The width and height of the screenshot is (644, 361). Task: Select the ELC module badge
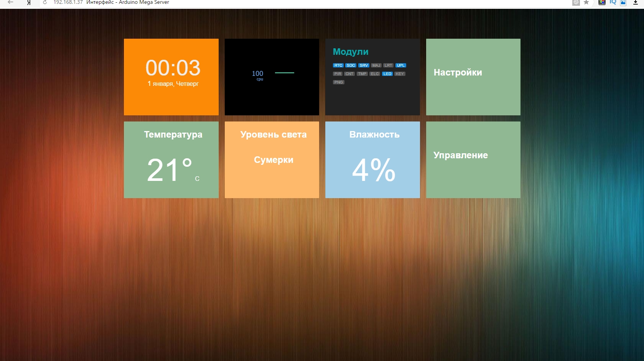(x=375, y=74)
